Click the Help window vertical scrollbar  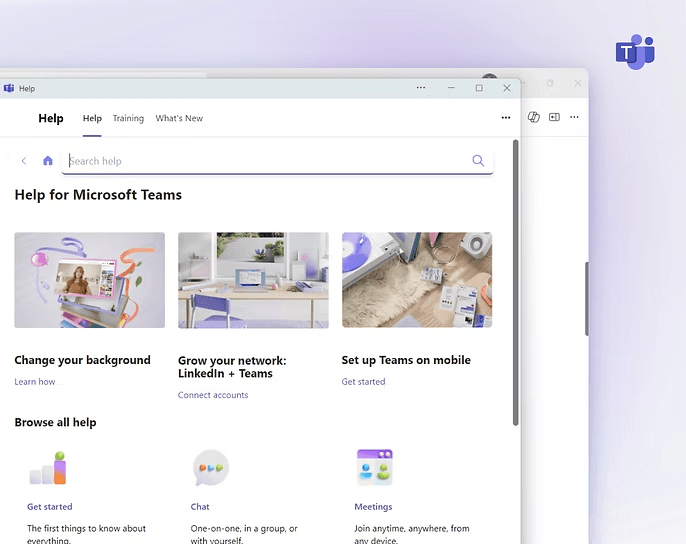(x=516, y=283)
